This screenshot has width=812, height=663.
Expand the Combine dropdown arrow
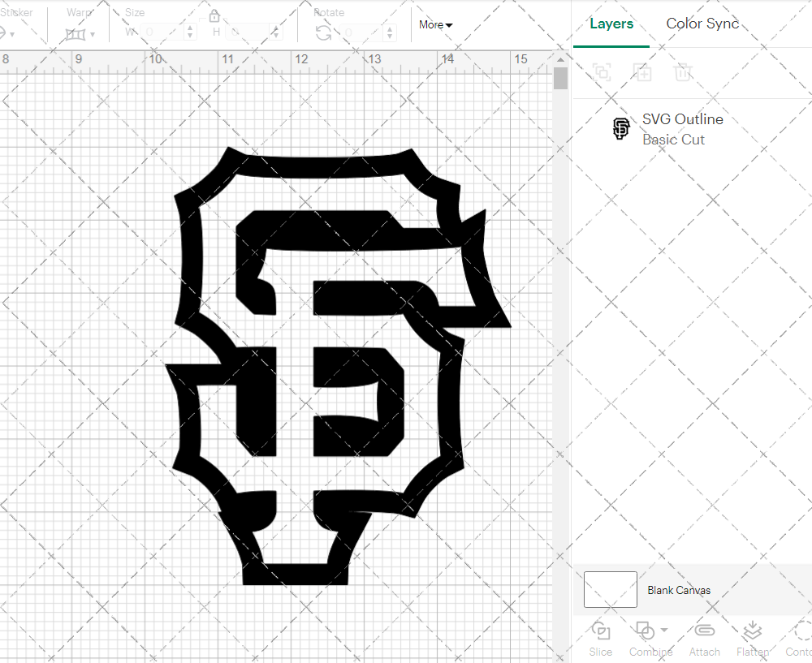(664, 630)
